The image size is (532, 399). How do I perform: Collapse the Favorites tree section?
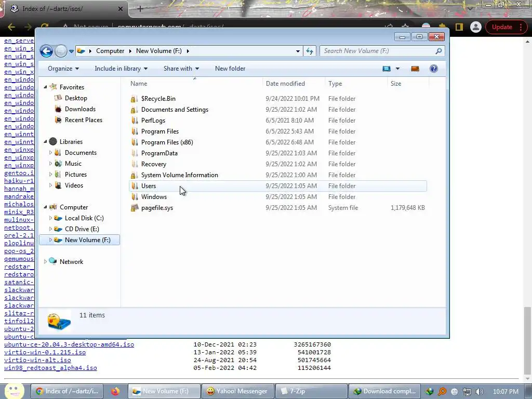46,87
